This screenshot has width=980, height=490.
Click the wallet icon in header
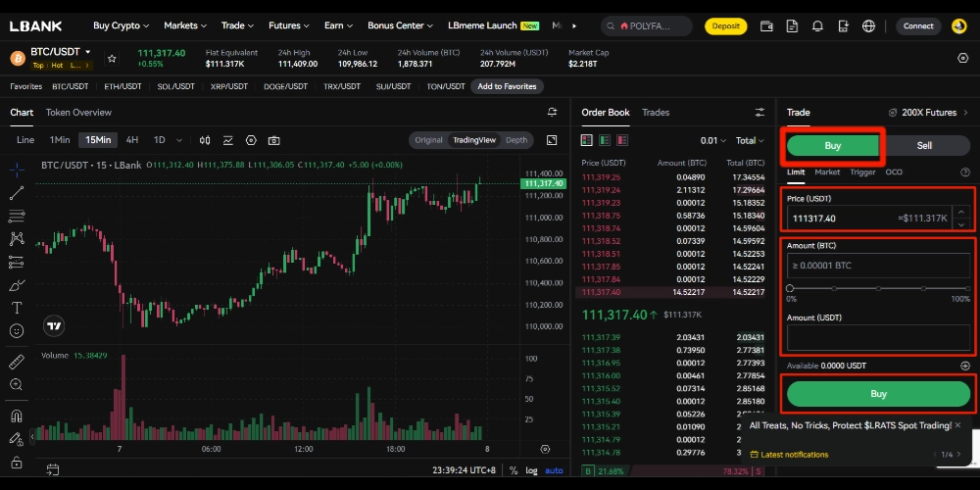pos(767,26)
